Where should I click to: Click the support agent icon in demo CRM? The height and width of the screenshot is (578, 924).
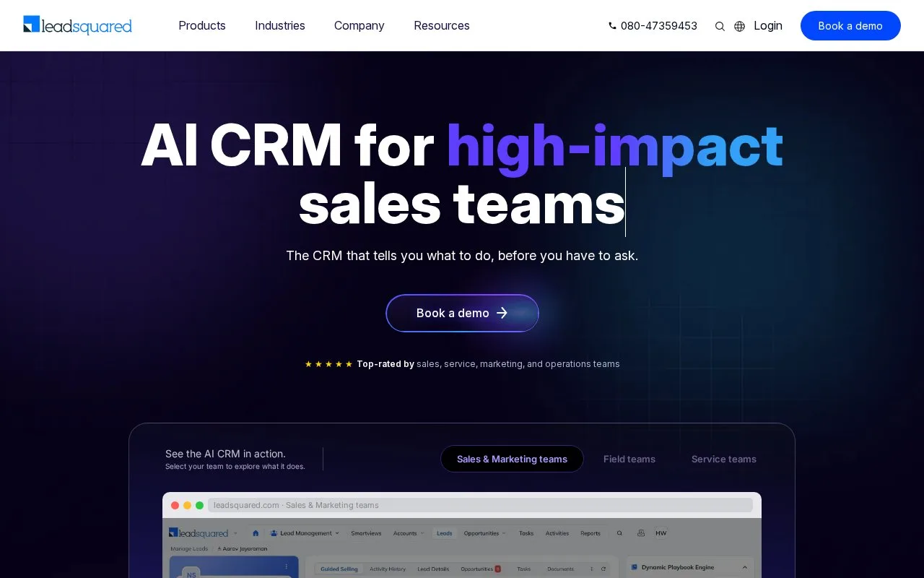pos(641,533)
